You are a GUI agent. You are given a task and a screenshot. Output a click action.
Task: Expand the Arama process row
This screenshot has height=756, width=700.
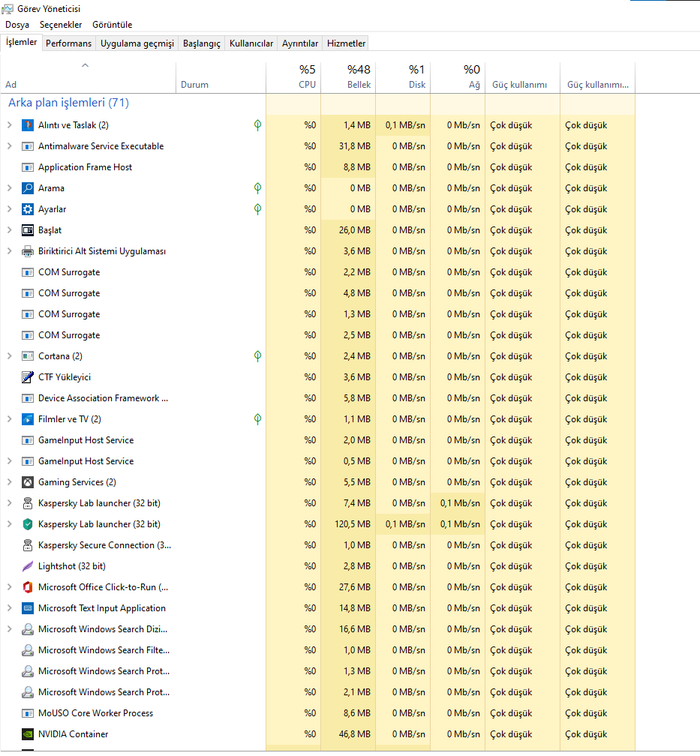[9, 188]
